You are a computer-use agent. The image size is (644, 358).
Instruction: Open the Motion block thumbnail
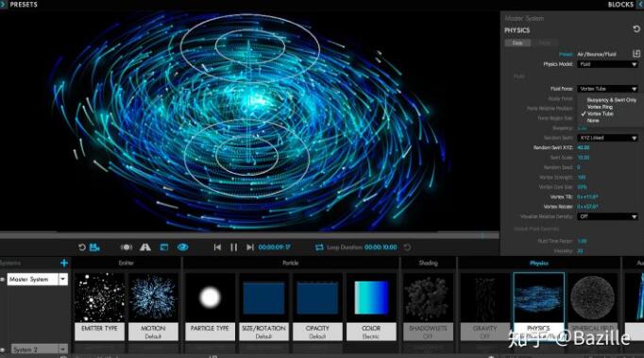153,298
